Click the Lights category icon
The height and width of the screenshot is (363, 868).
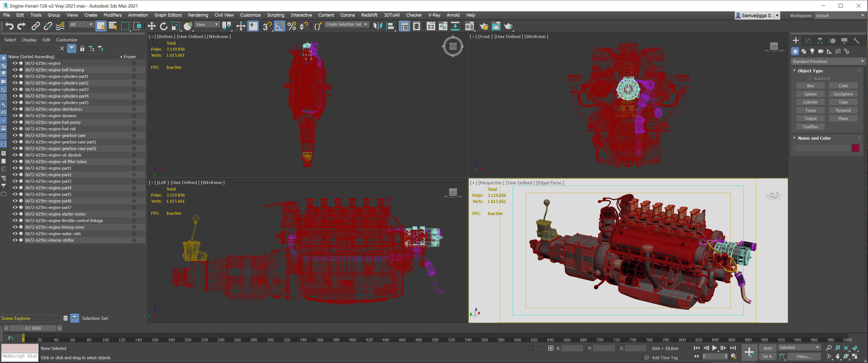pyautogui.click(x=812, y=51)
